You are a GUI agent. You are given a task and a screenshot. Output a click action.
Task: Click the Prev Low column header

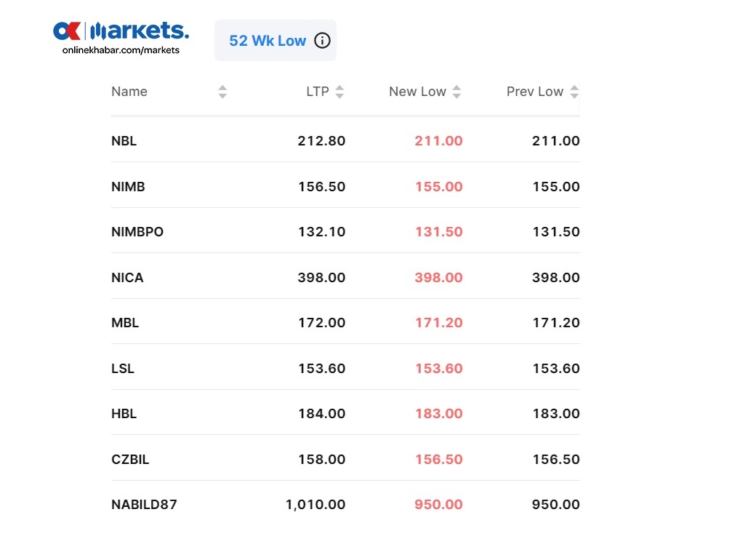coord(535,92)
